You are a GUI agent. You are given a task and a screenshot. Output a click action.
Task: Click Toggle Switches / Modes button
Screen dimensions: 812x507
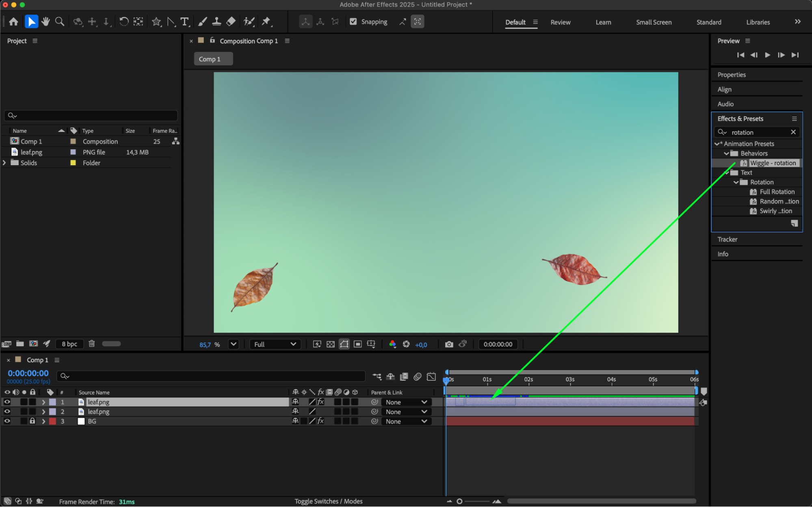tap(328, 501)
